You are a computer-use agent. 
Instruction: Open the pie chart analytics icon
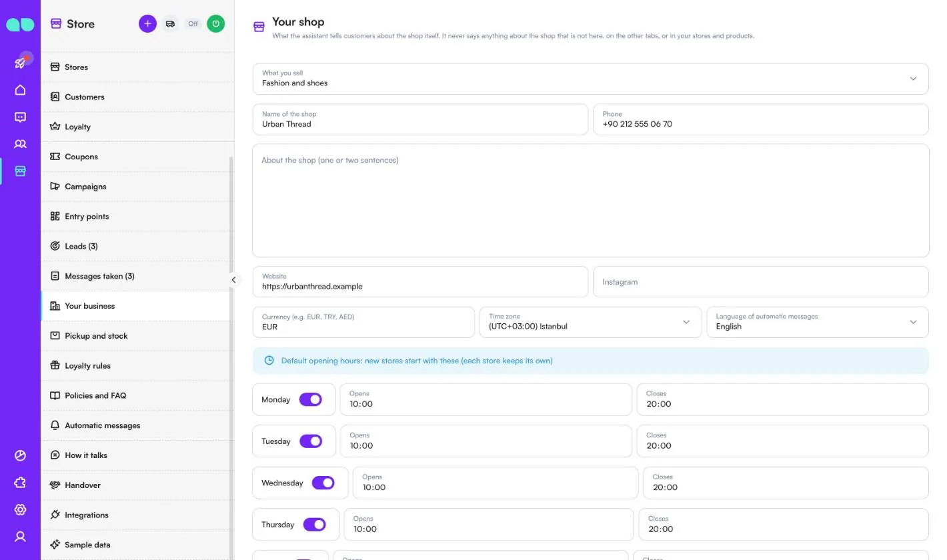20,456
